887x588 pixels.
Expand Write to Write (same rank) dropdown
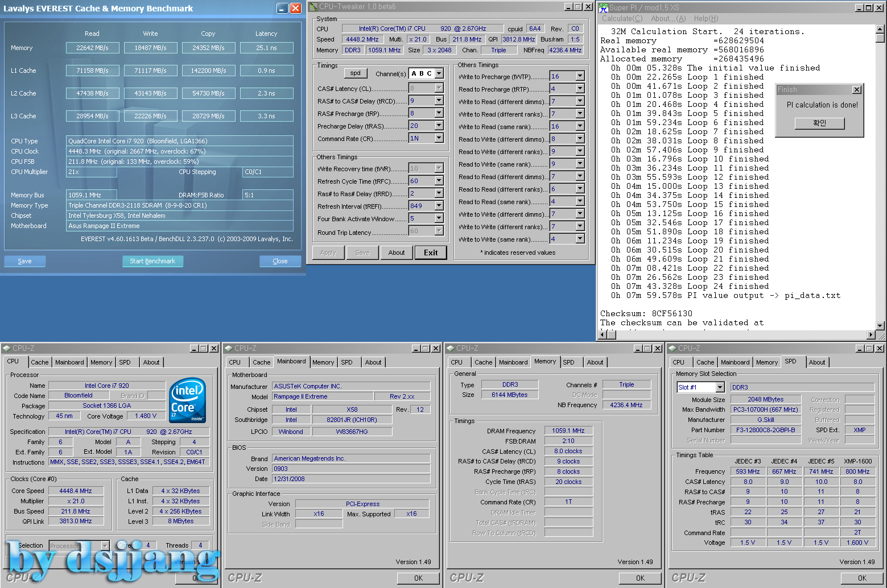(x=580, y=239)
